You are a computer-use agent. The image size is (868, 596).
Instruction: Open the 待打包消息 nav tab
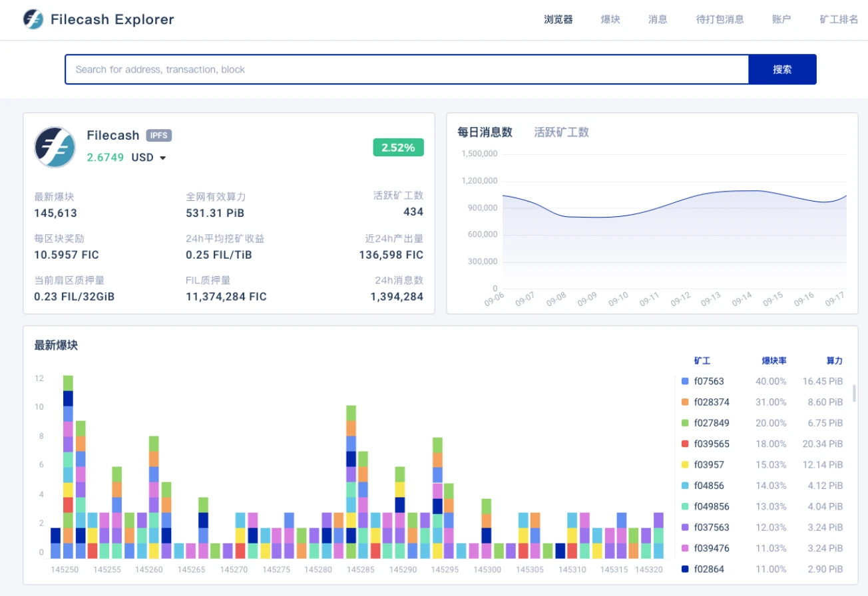click(x=720, y=19)
